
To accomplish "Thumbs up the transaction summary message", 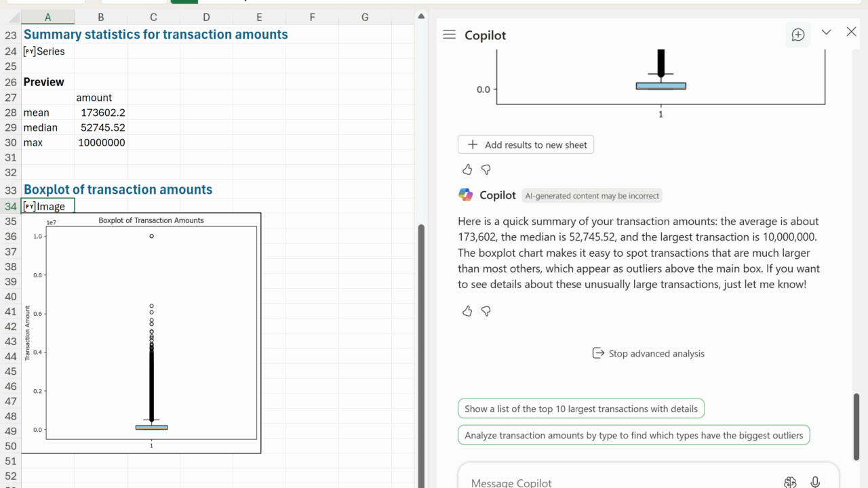I will [x=467, y=311].
